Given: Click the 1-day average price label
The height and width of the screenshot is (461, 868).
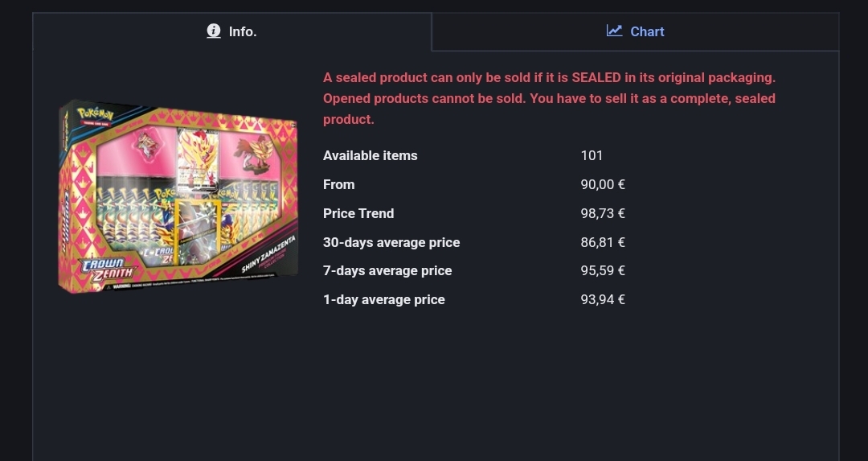Looking at the screenshot, I should coord(383,299).
